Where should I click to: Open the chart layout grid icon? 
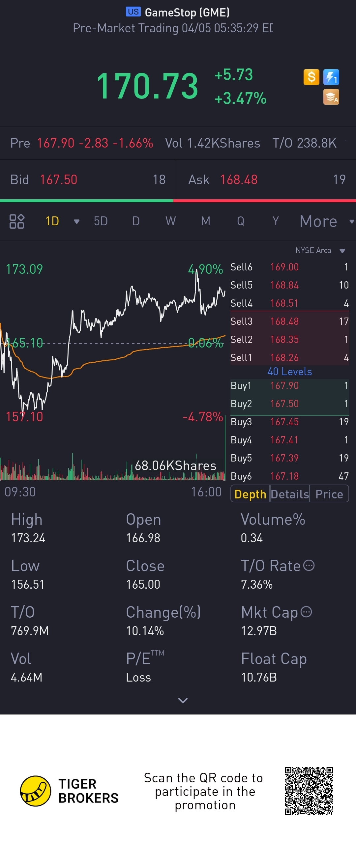coord(16,221)
